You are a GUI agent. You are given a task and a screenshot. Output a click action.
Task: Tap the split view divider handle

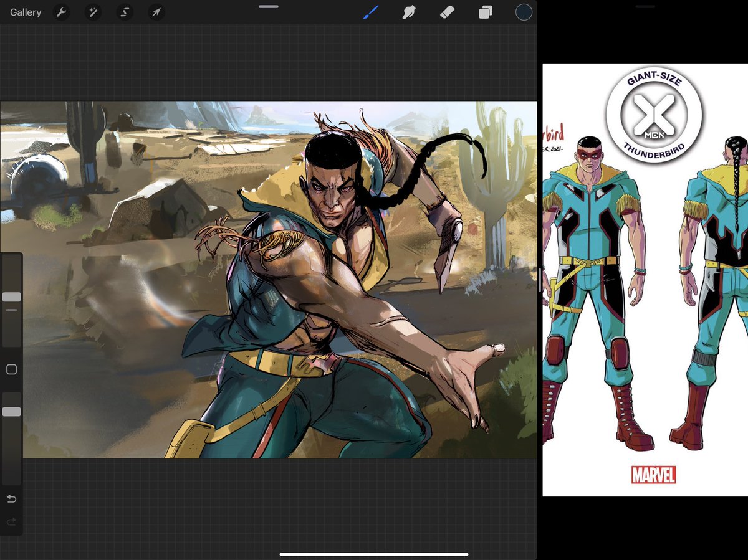click(x=539, y=280)
